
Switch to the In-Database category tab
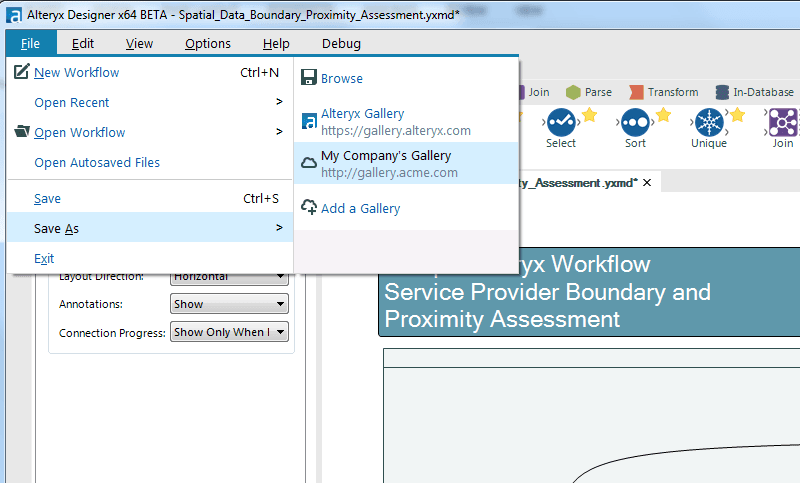(755, 92)
